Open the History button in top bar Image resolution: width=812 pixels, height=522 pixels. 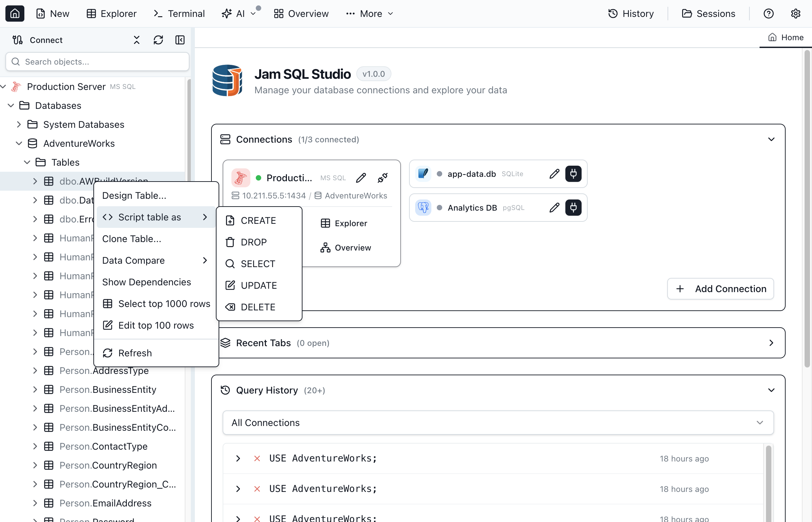click(631, 14)
